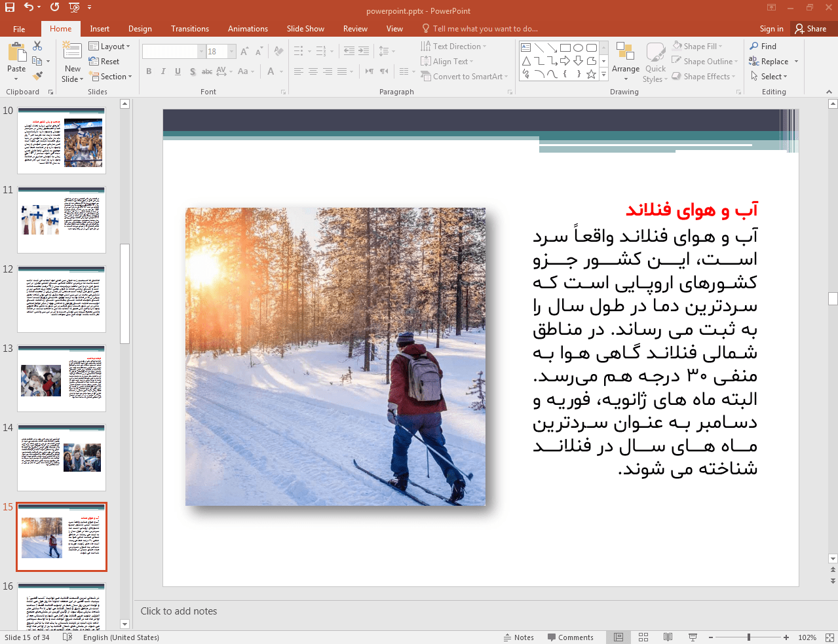
Task: Click Start From Beginning presentation icon
Action: click(74, 7)
